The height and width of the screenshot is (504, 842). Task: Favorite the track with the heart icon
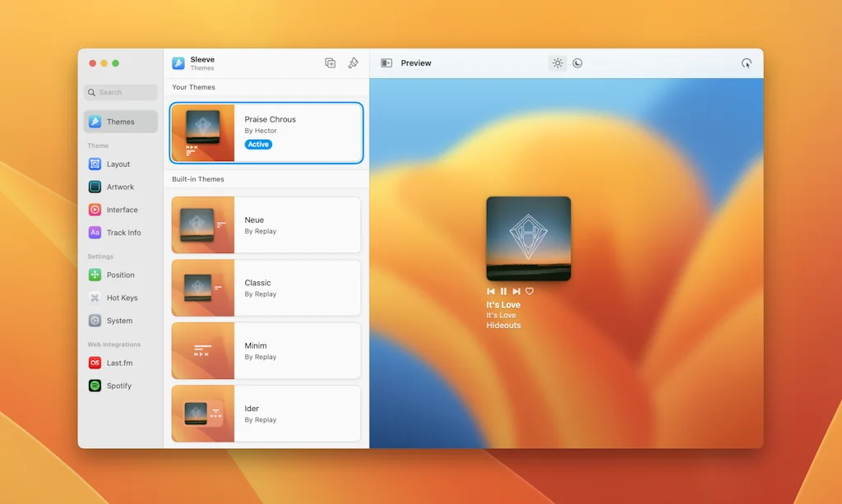(530, 291)
